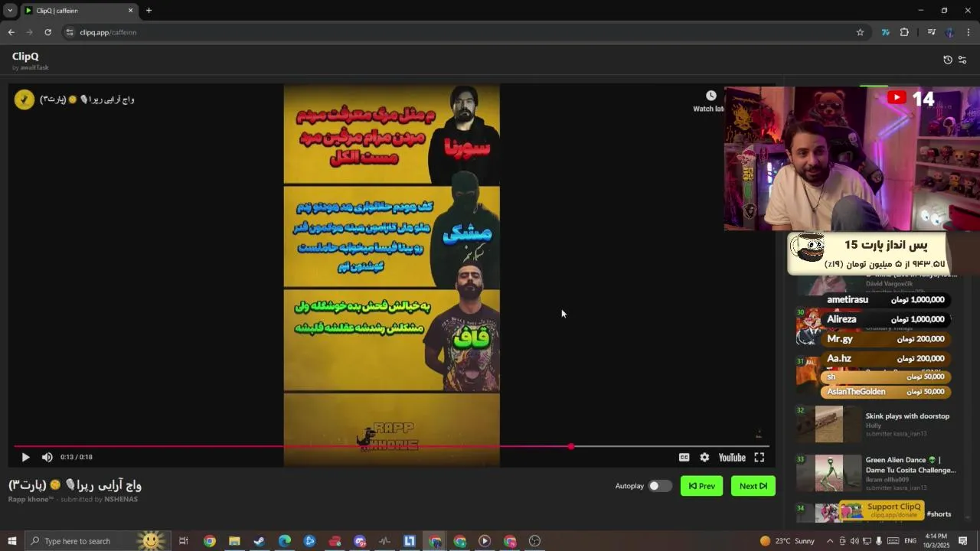Click submitter name NSHENAS

[121, 499]
